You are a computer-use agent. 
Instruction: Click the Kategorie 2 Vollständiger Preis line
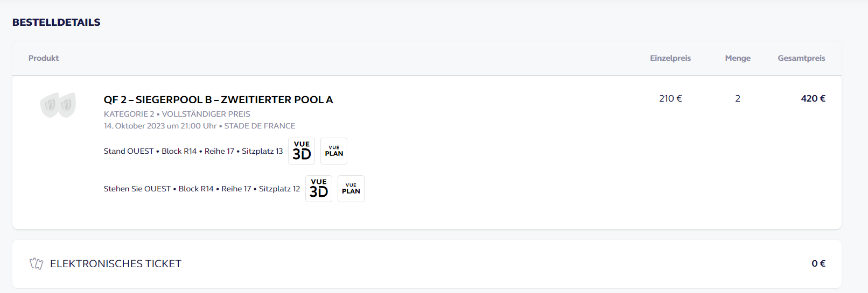(177, 114)
